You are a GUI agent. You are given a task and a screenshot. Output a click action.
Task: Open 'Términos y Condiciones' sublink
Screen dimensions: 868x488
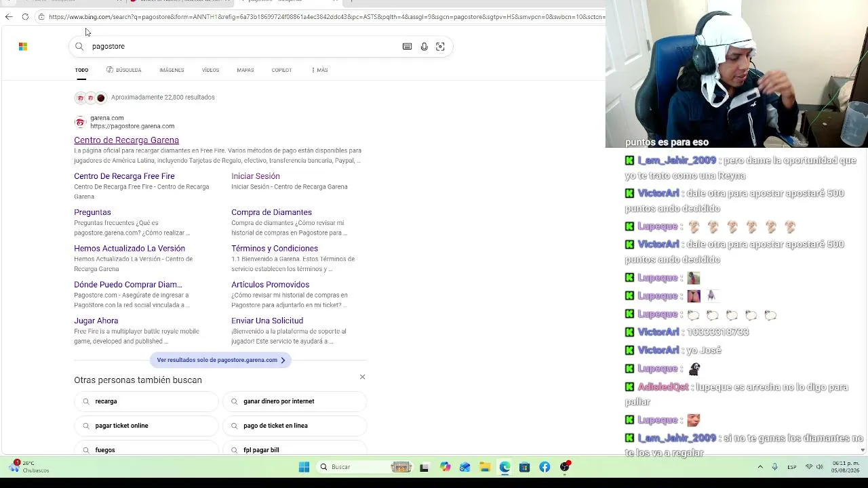click(x=275, y=249)
